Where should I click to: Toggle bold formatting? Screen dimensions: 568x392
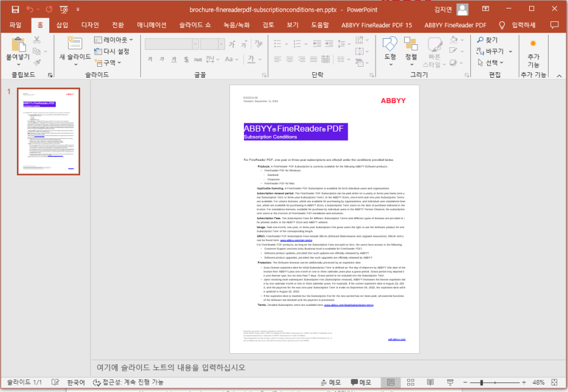[150, 59]
